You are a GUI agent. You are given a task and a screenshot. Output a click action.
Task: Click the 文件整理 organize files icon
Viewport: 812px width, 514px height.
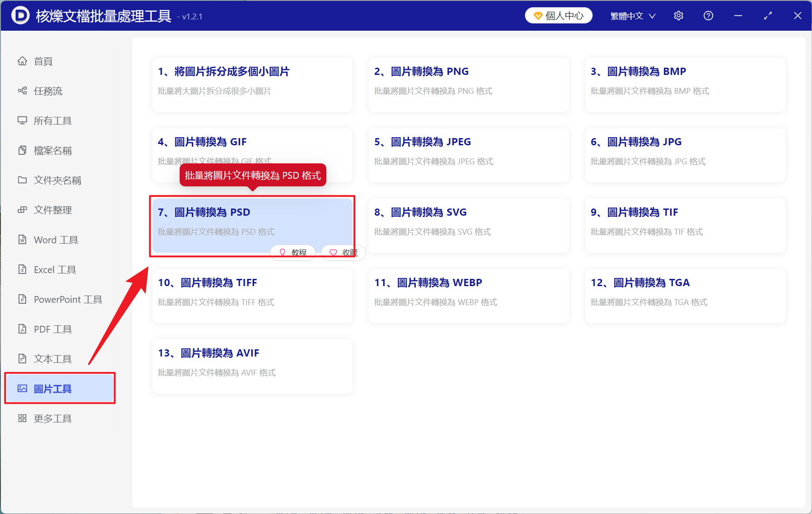(23, 210)
